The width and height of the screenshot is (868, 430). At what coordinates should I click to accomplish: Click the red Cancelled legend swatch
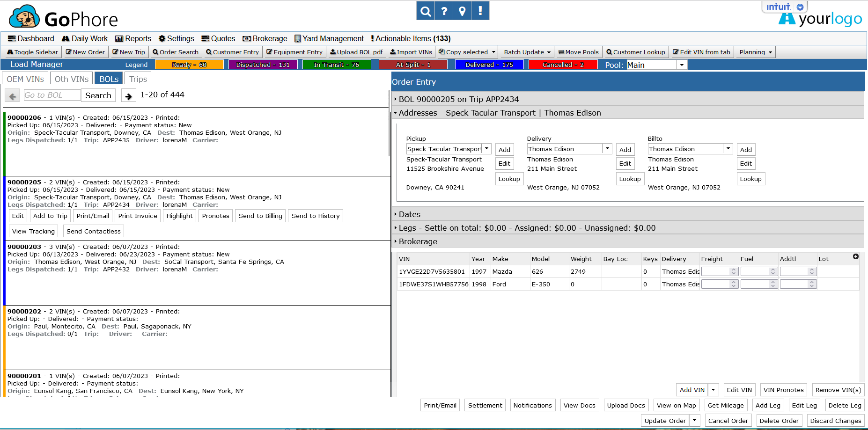coord(563,65)
